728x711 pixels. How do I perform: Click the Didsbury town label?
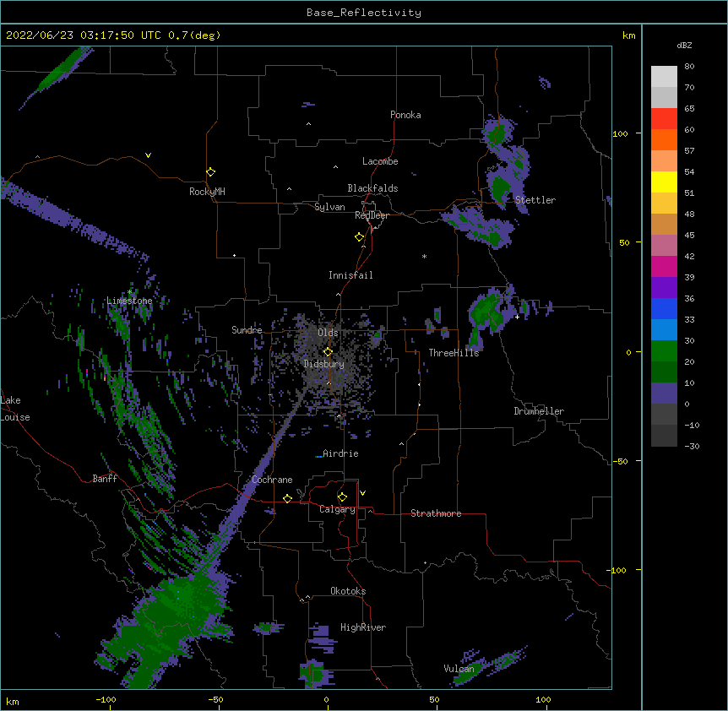point(324,364)
